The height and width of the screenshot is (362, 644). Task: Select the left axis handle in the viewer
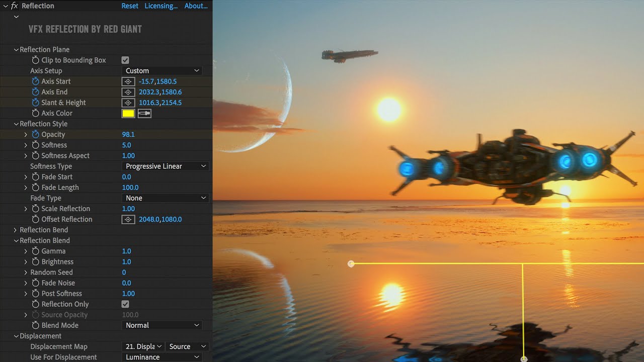(x=351, y=263)
